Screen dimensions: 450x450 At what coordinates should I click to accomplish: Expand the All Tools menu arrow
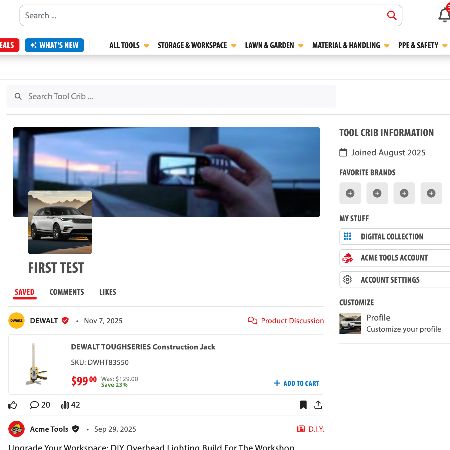[x=146, y=46]
